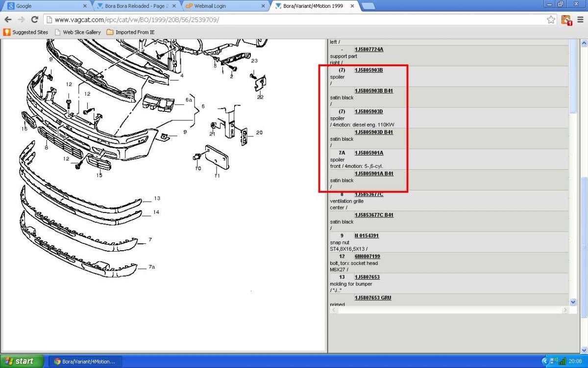This screenshot has height=368, width=588.
Task: Click the "bolt, torx socket head" text
Action: tap(354, 263)
